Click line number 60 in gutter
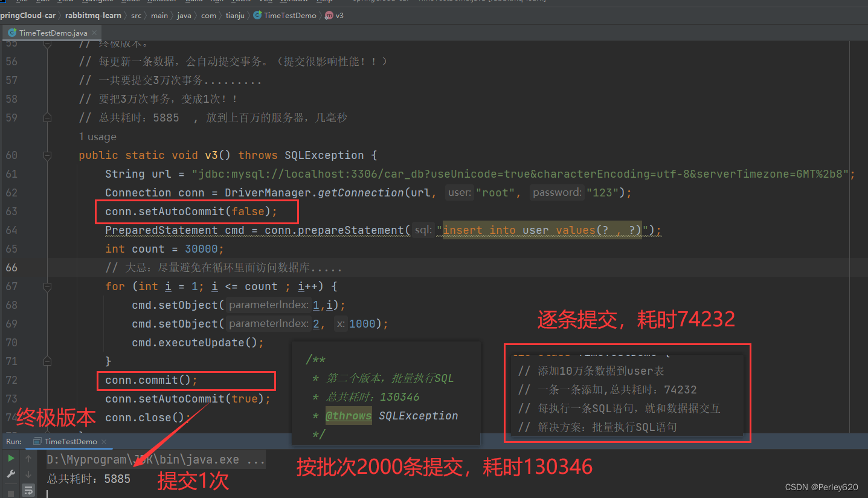The height and width of the screenshot is (498, 868). (x=11, y=155)
